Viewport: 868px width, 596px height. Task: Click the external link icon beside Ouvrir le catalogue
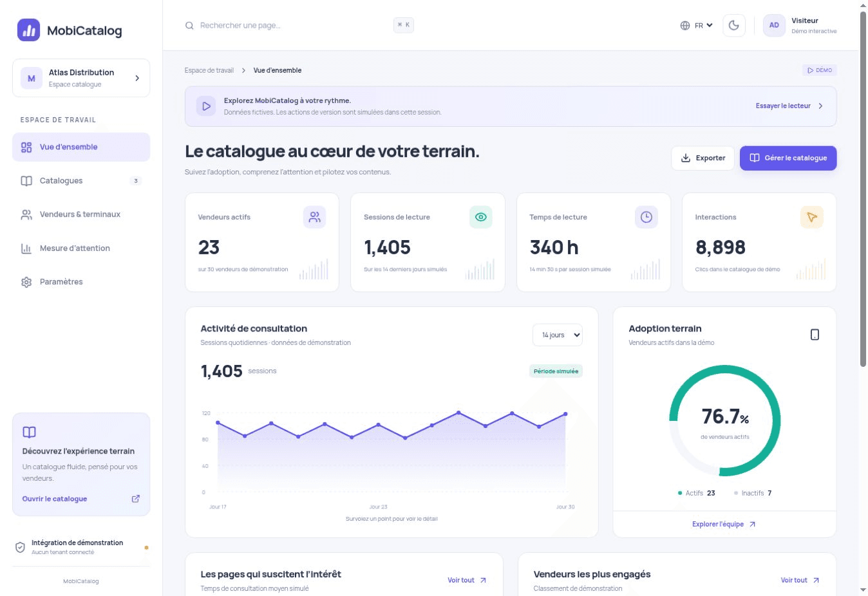point(136,499)
